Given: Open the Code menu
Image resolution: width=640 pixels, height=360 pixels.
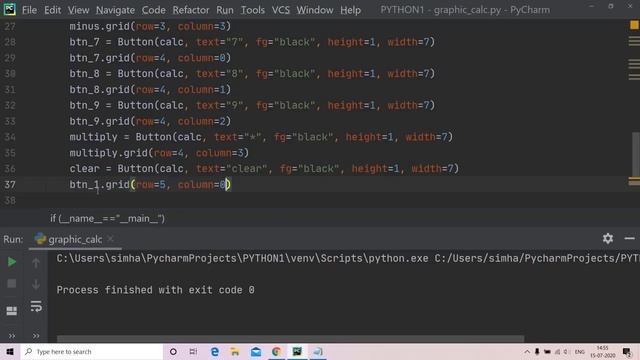Looking at the screenshot, I should [x=153, y=10].
